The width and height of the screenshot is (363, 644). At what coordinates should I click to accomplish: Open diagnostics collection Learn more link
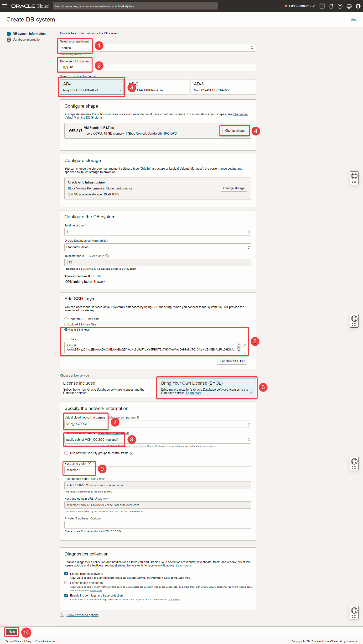click(x=183, y=565)
